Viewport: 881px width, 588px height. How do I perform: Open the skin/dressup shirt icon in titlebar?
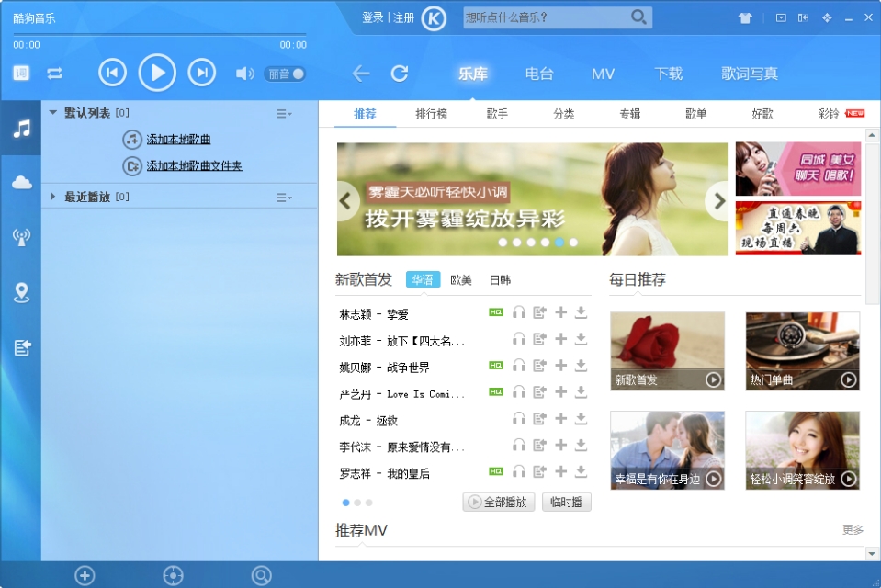tap(744, 17)
